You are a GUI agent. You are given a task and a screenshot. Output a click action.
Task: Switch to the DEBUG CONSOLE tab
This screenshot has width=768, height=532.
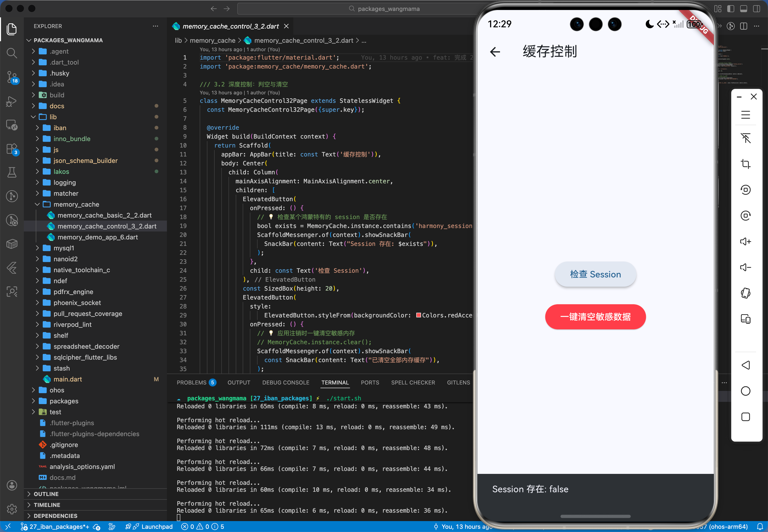coord(285,382)
